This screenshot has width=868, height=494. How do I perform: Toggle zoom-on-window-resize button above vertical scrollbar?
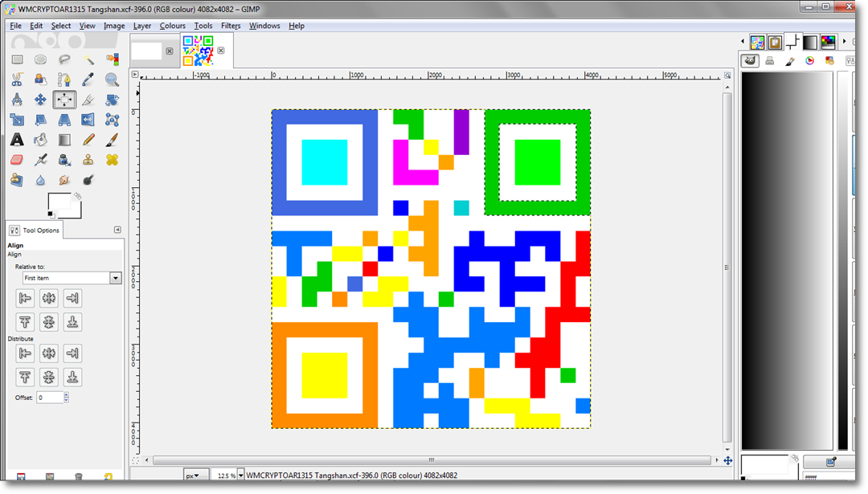727,76
